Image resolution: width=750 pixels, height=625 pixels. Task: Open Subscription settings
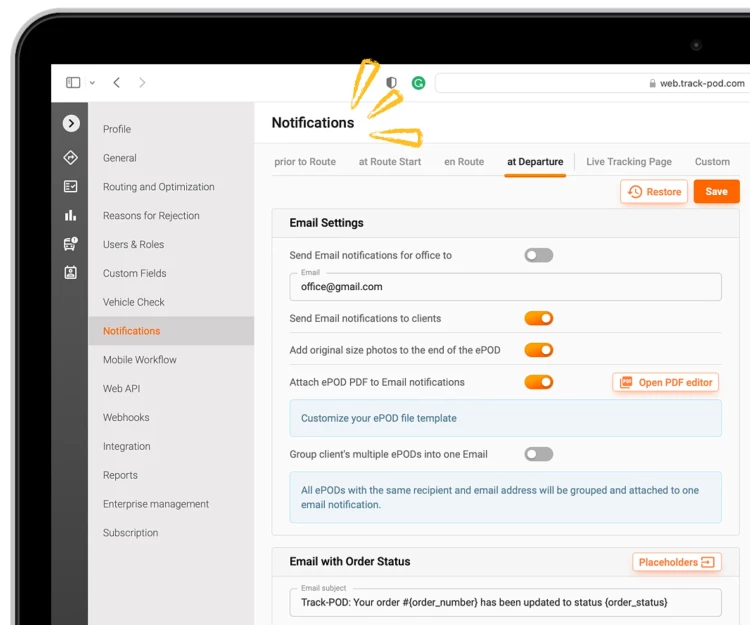131,533
